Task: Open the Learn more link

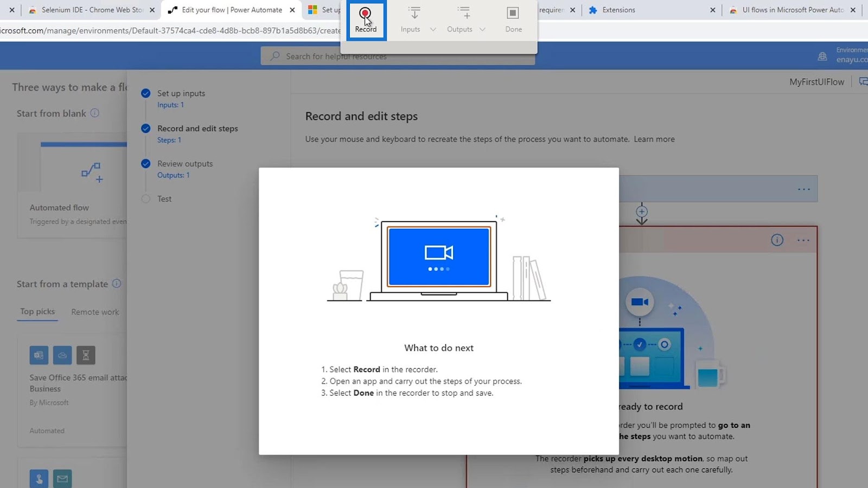Action: [654, 139]
